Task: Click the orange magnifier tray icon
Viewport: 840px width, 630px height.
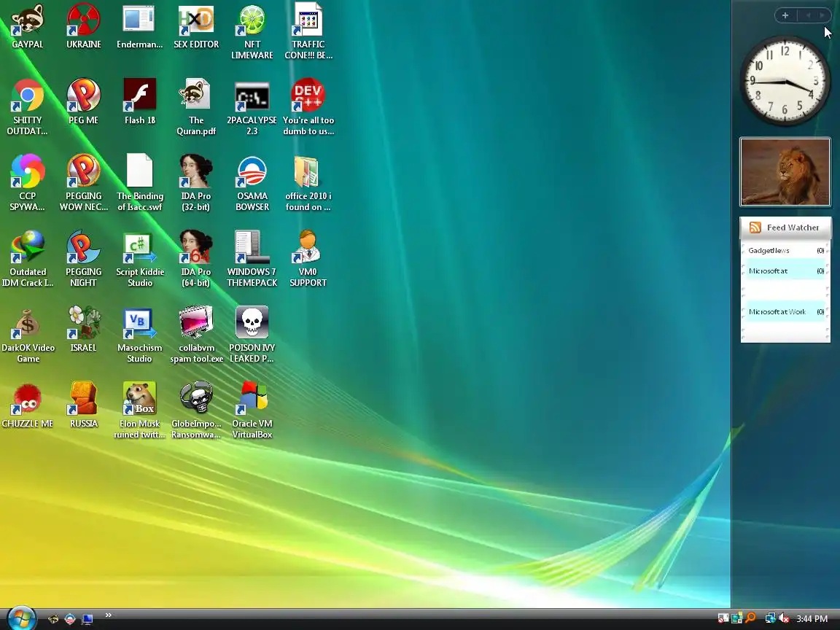Action: pyautogui.click(x=751, y=618)
